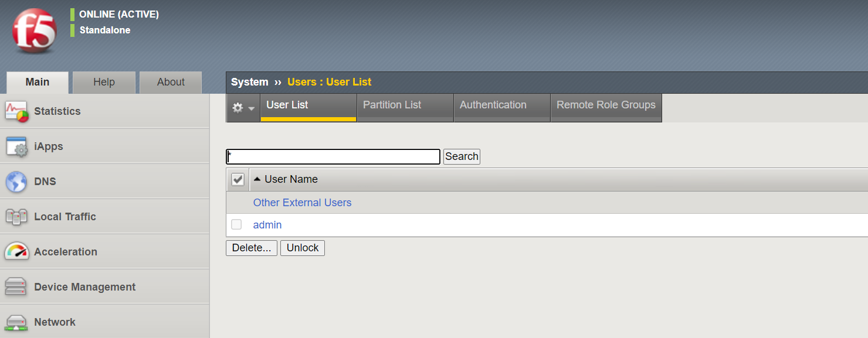The image size is (868, 338).
Task: Click inside the user search field
Action: (333, 156)
